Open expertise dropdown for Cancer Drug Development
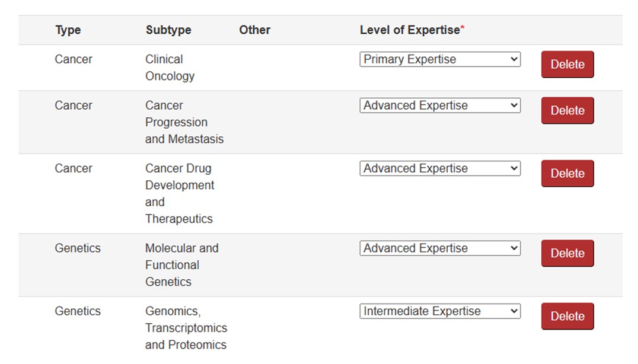 439,168
